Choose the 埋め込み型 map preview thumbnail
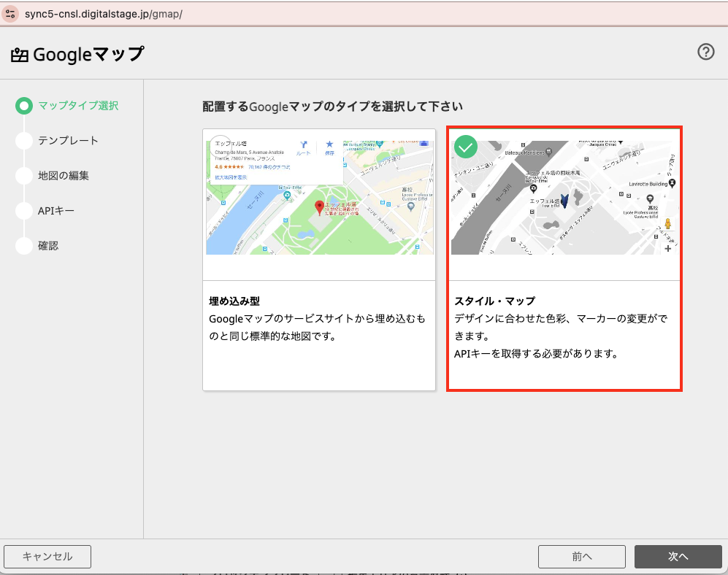Screen dimensions: 728x575 coord(319,197)
